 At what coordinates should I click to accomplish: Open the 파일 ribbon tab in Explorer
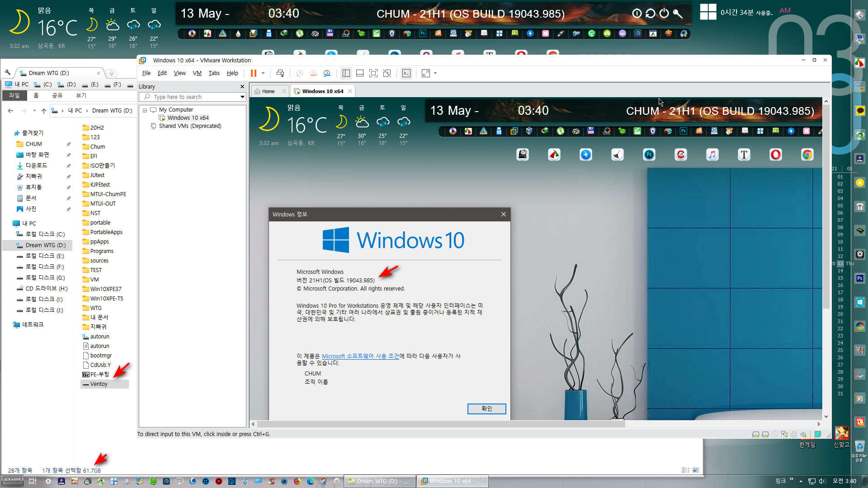pyautogui.click(x=14, y=96)
